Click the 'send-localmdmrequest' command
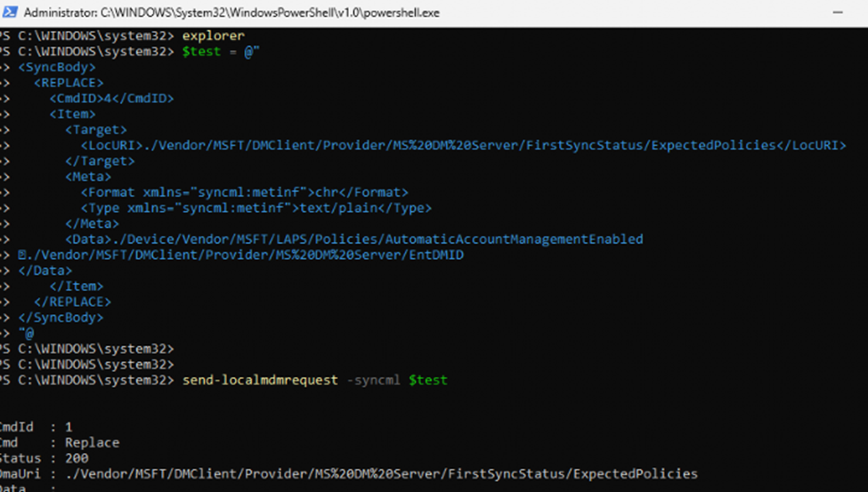This screenshot has height=492, width=868. tap(260, 380)
